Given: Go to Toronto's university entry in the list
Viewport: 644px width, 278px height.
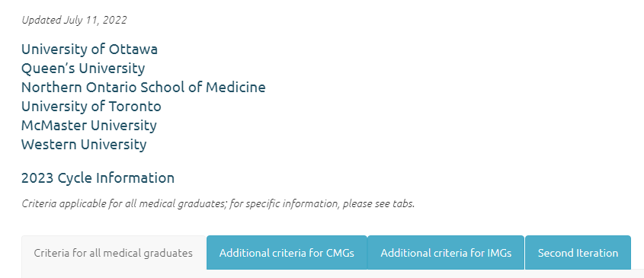Looking at the screenshot, I should pyautogui.click(x=91, y=107).
